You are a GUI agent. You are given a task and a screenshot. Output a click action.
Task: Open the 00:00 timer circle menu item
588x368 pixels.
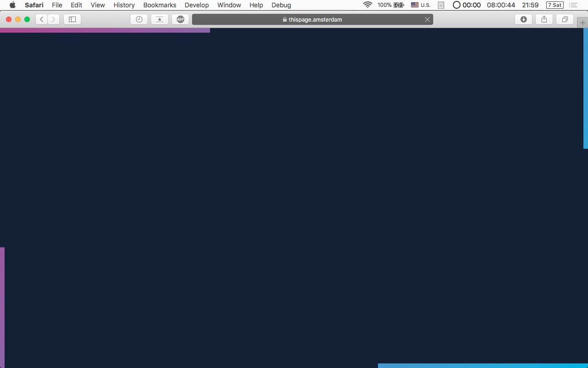467,5
